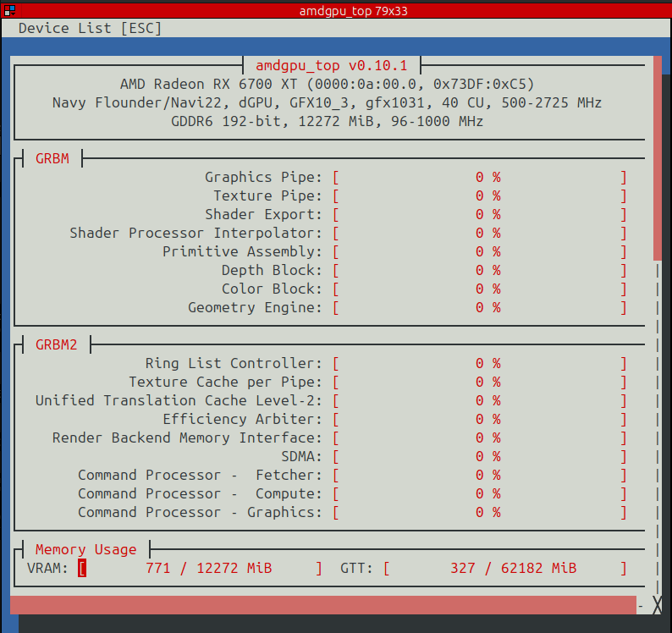Click the amdgpu_top v0.10.1 title label
672x633 pixels.
click(x=331, y=65)
